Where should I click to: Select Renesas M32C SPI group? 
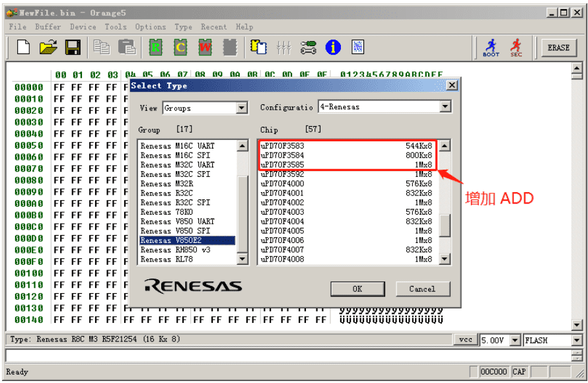(x=188, y=174)
